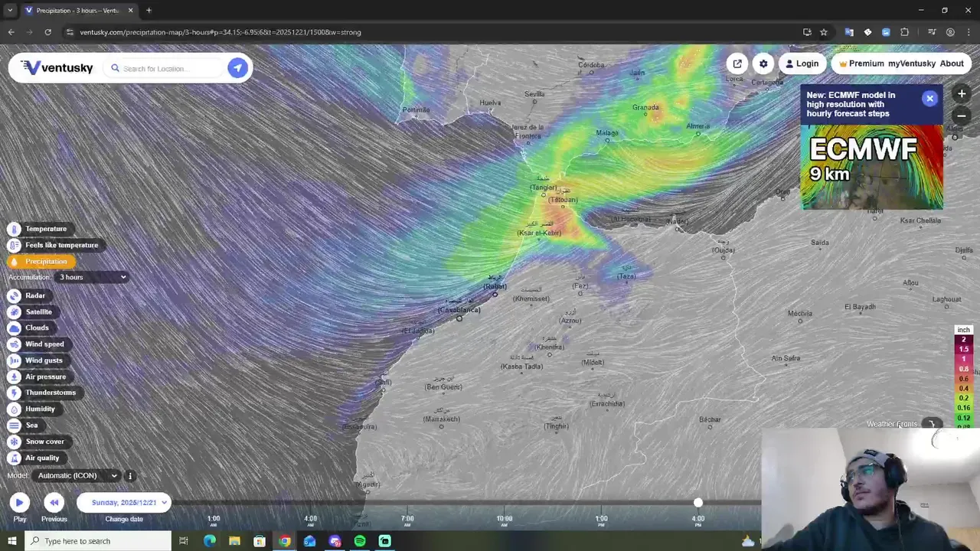
Task: Open Task View on the taskbar
Action: pos(184,541)
